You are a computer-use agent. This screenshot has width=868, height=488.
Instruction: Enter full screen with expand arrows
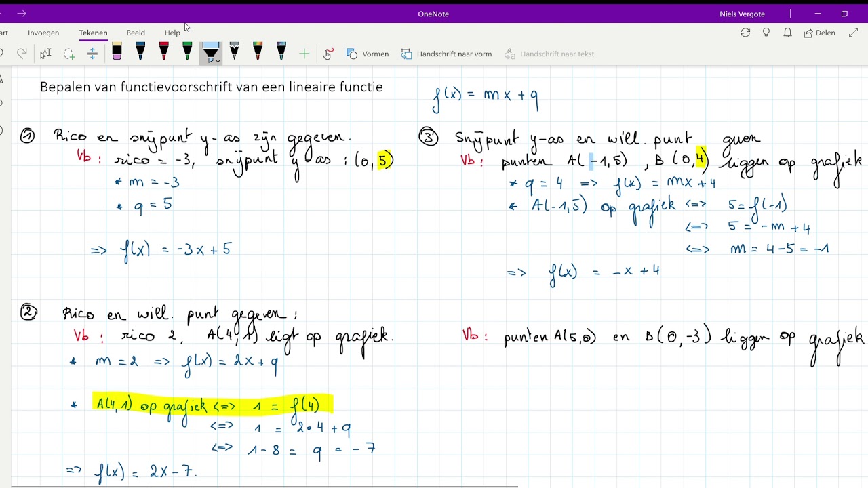point(853,33)
